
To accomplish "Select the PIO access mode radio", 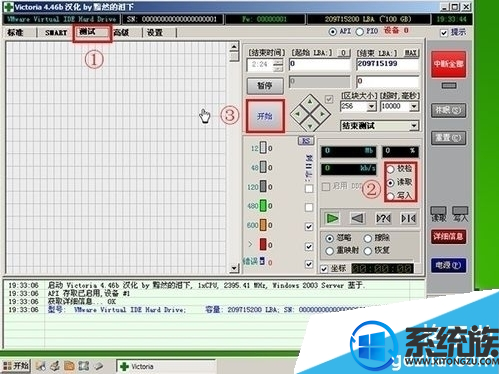I will point(359,32).
